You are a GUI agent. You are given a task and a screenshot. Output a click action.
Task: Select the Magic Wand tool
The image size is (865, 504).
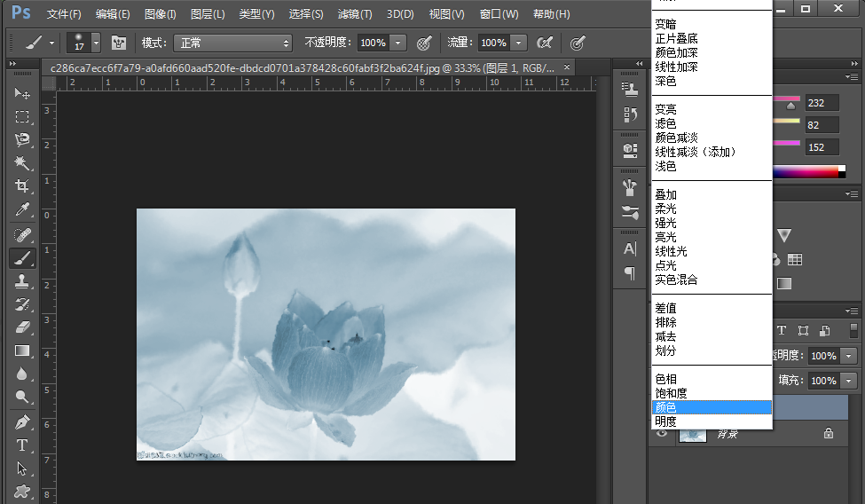tap(22, 163)
